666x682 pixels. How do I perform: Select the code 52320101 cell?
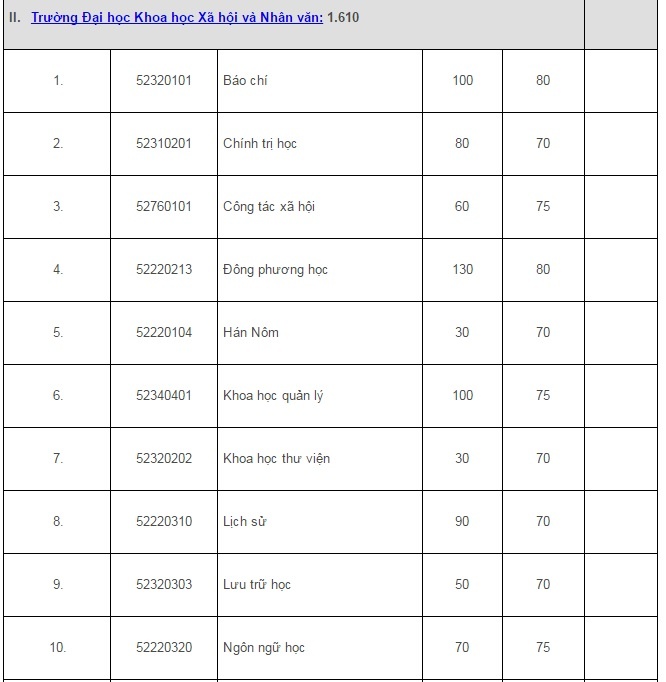click(163, 80)
